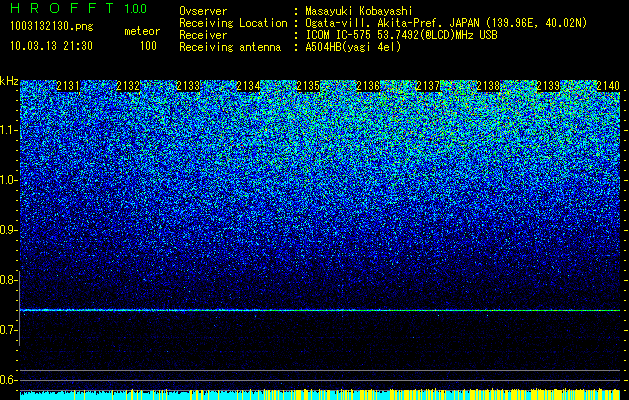Click the cyan and yellow level bar at bottom
The image size is (629, 400).
click(320, 394)
